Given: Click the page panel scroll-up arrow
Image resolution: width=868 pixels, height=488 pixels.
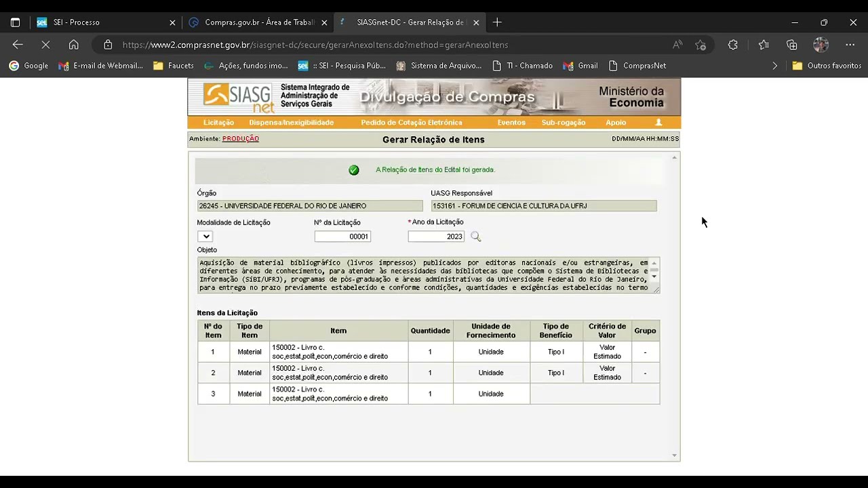Looking at the screenshot, I should [x=674, y=158].
